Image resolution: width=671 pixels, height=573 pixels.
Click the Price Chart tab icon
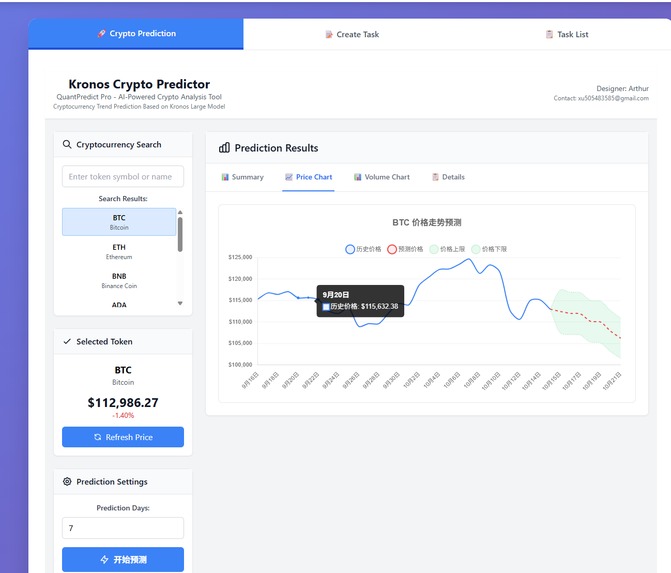tap(289, 177)
